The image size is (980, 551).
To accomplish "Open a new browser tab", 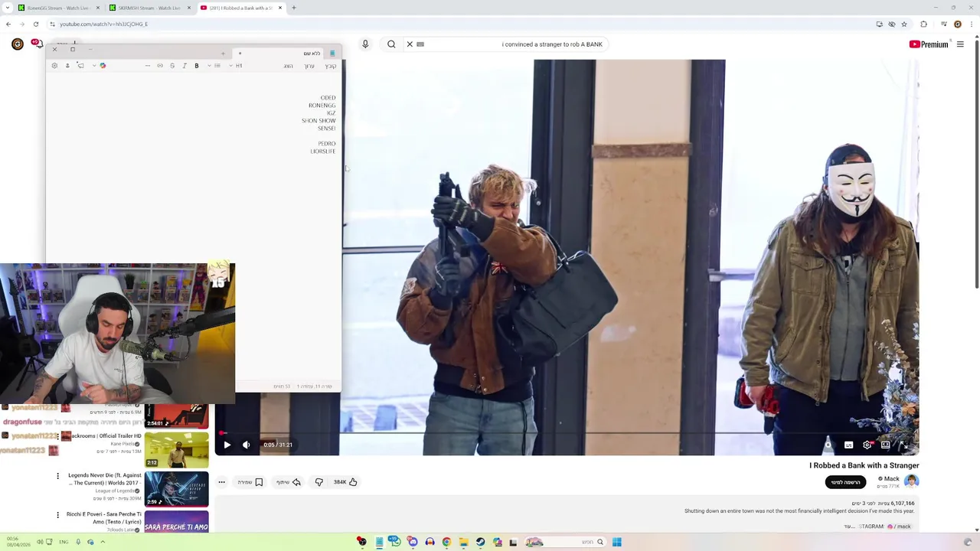I will pyautogui.click(x=294, y=8).
